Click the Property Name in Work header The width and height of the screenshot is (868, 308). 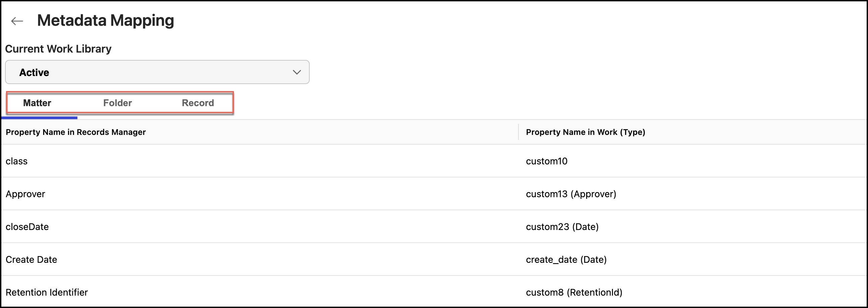585,132
